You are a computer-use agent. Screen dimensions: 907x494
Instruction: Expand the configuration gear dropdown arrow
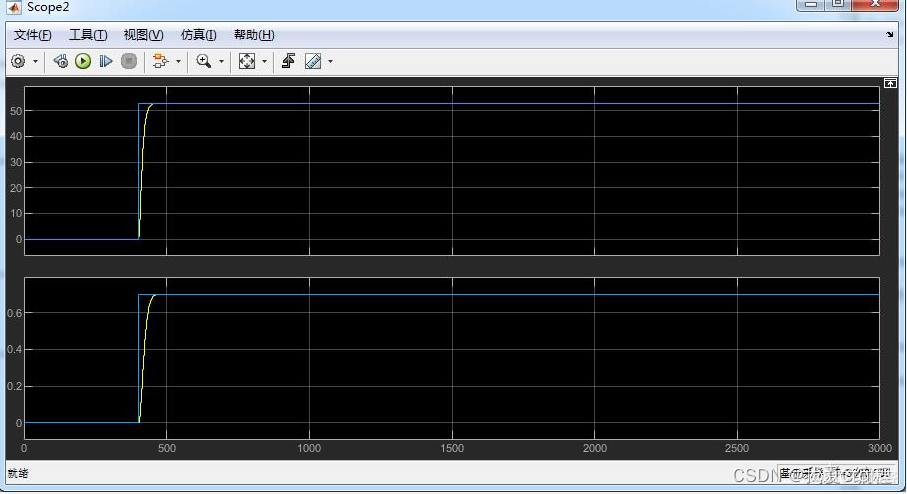(35, 61)
